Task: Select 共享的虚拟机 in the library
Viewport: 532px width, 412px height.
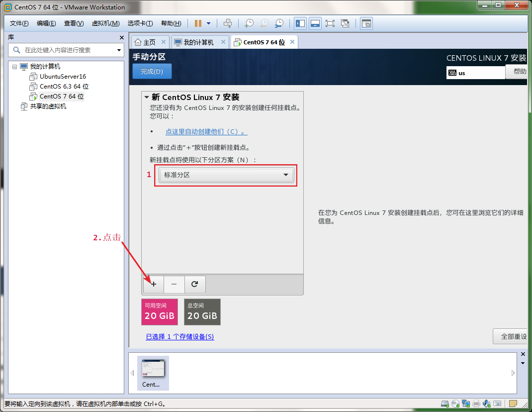Action: (48, 106)
